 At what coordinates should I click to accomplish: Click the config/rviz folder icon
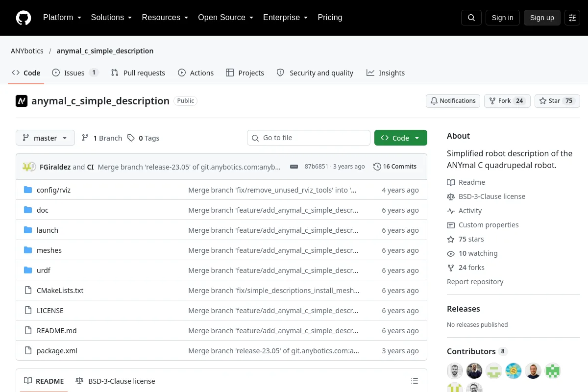click(x=28, y=190)
